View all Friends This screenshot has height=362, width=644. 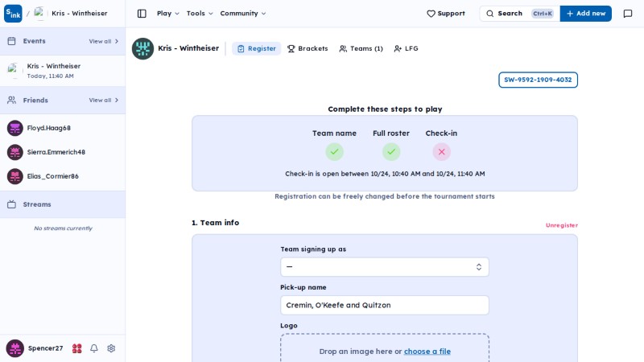pyautogui.click(x=104, y=100)
